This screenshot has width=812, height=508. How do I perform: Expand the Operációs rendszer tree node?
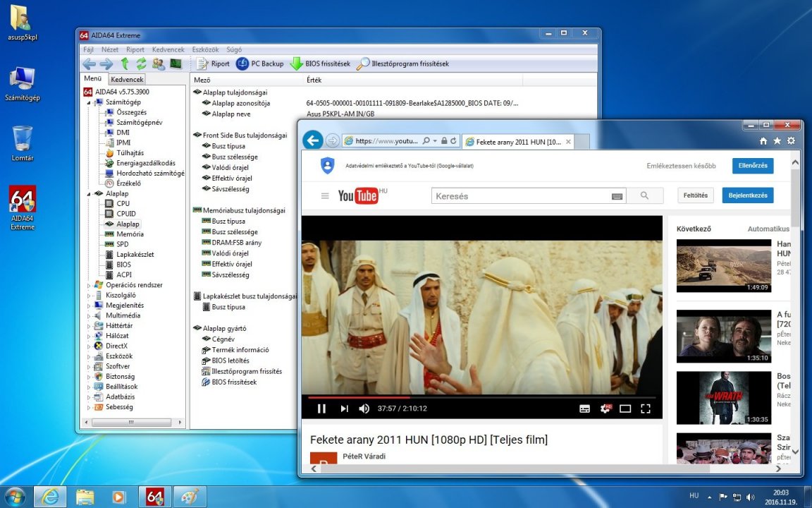pos(89,285)
